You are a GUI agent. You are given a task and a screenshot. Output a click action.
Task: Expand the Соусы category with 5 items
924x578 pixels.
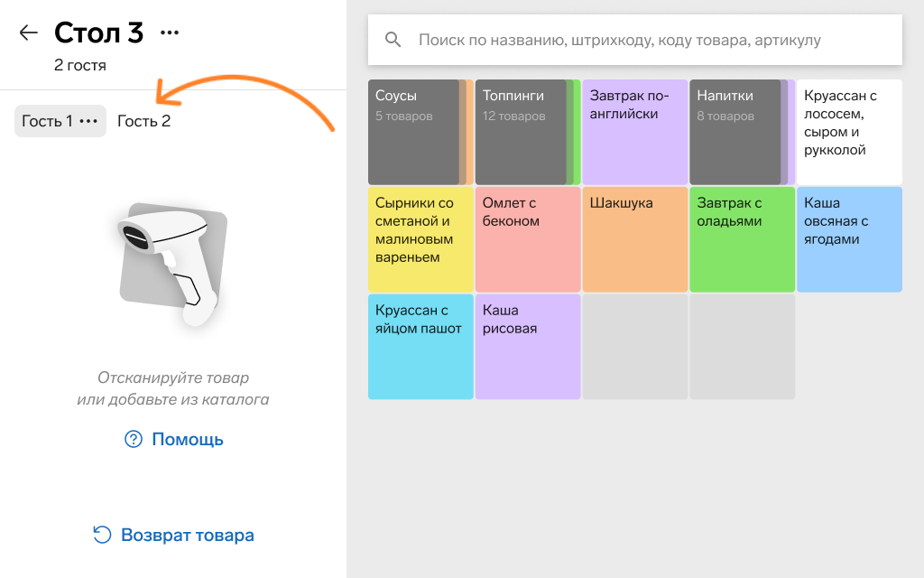(415, 132)
